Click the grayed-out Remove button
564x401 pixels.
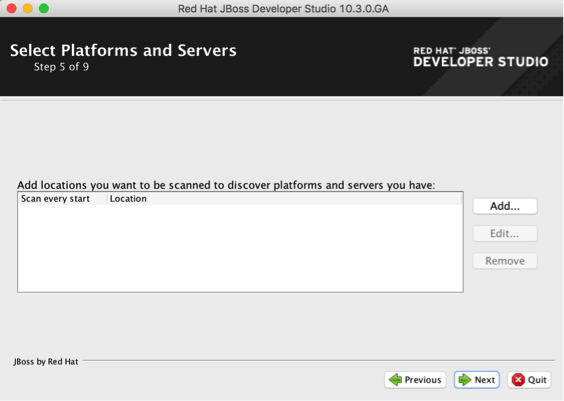click(x=505, y=261)
